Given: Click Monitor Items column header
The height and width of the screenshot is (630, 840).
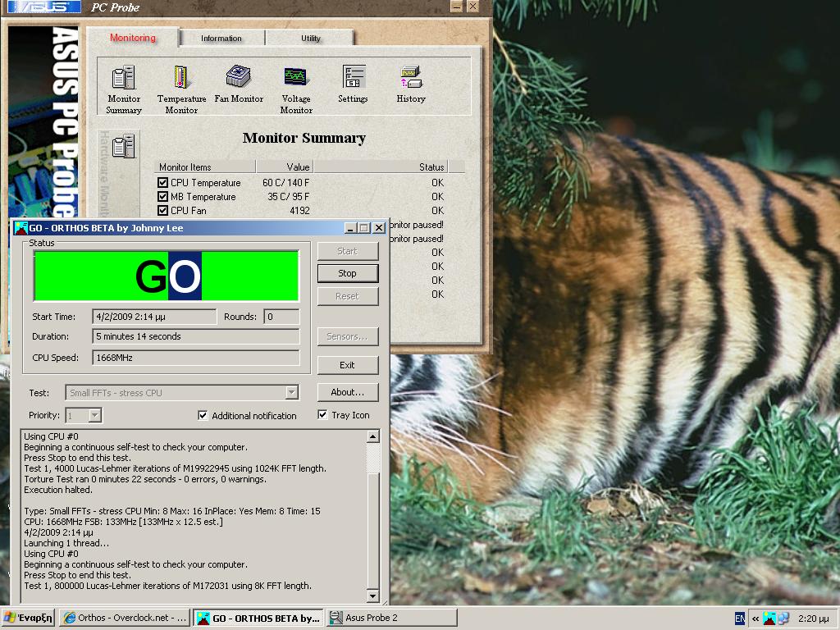Looking at the screenshot, I should 205,167.
